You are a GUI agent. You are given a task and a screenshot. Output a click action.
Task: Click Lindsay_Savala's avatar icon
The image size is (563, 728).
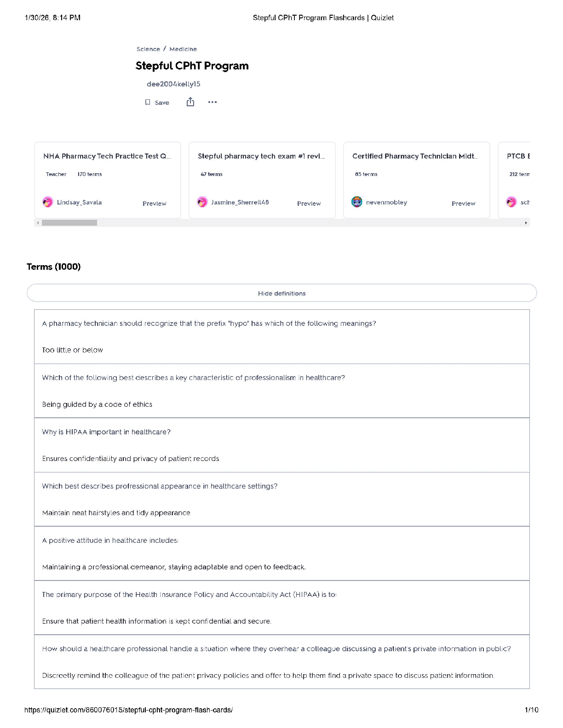pos(48,202)
